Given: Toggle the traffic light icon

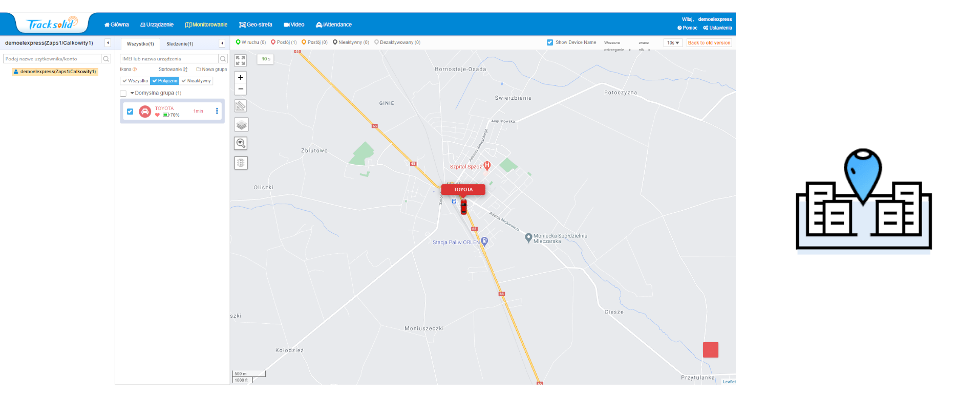Looking at the screenshot, I should (241, 163).
